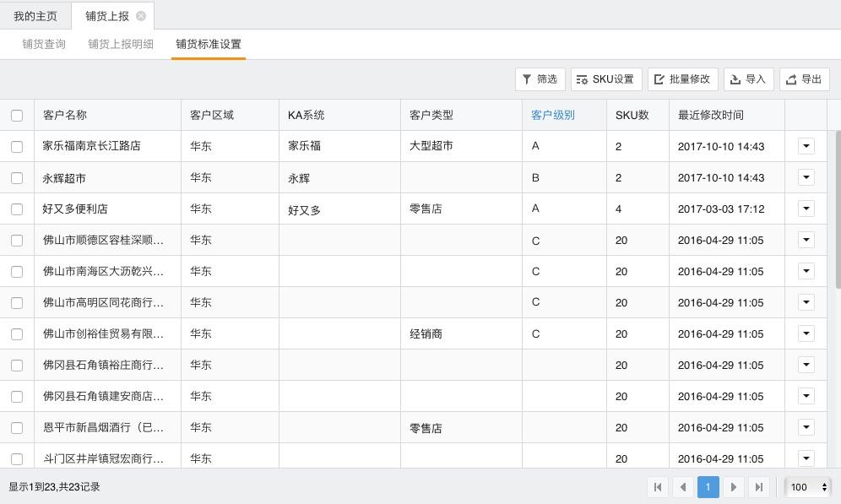Click 批量修改 batch edit button
The height and width of the screenshot is (504, 841).
tap(682, 79)
